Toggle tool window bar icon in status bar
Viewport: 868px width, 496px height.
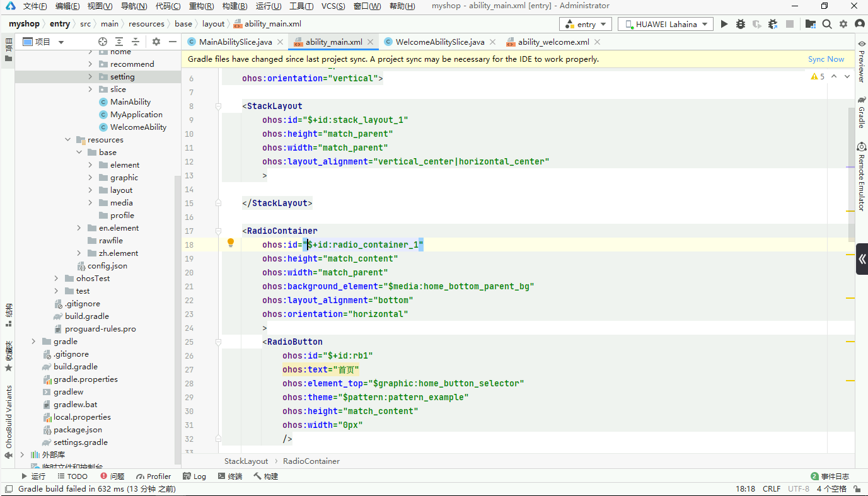[x=8, y=489]
